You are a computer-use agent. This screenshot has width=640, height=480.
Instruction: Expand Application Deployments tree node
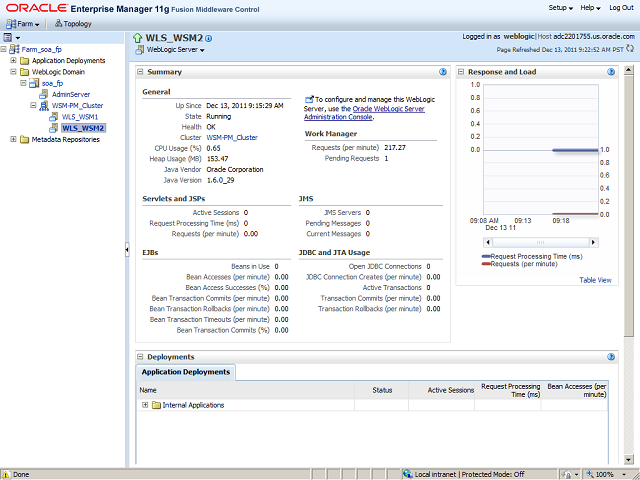[13, 60]
